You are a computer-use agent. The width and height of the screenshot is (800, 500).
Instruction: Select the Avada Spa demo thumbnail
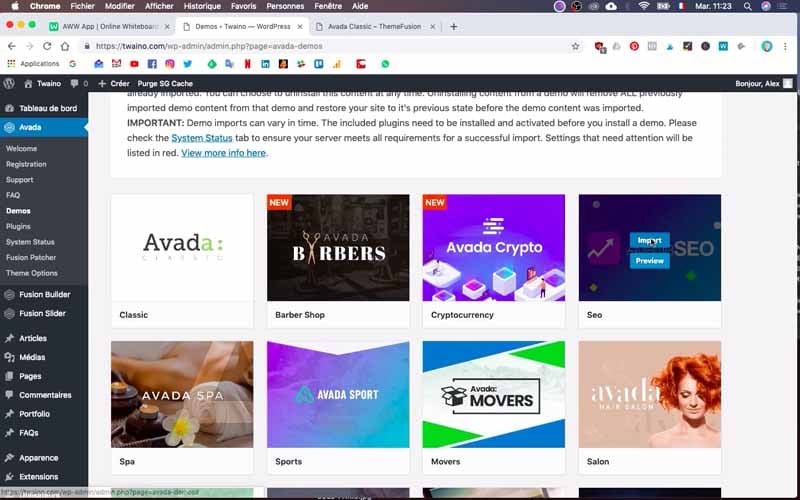coord(182,394)
